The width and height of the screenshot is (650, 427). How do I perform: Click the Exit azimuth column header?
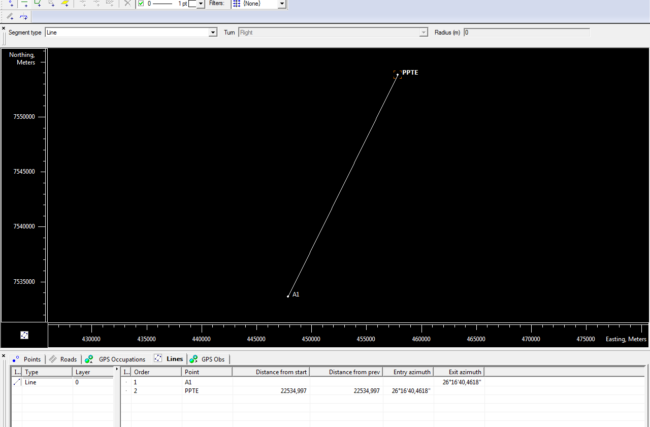[x=459, y=372]
